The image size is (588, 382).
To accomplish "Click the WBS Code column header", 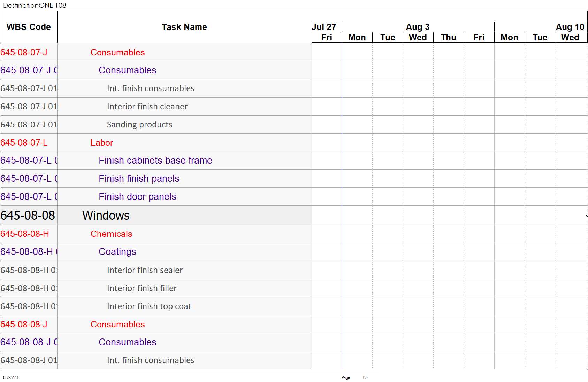I will [29, 27].
